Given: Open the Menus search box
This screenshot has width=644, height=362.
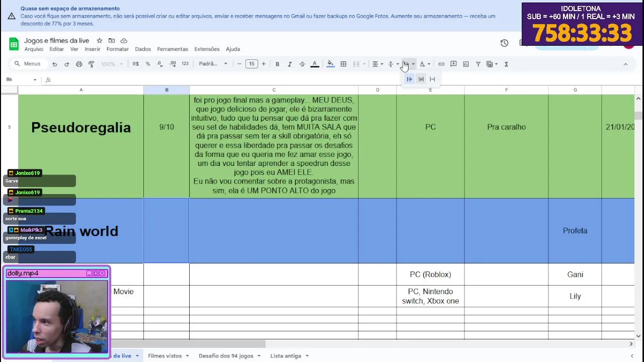Looking at the screenshot, I should click(x=28, y=64).
